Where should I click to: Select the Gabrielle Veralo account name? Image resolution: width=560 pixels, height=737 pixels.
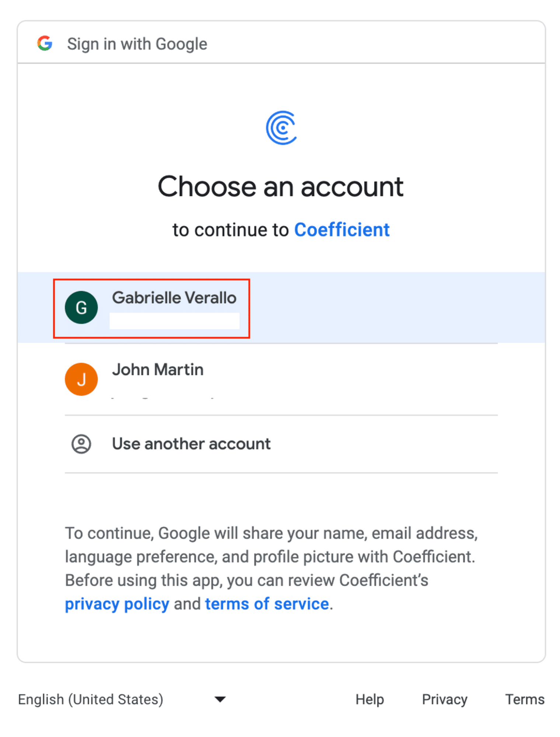coord(174,298)
